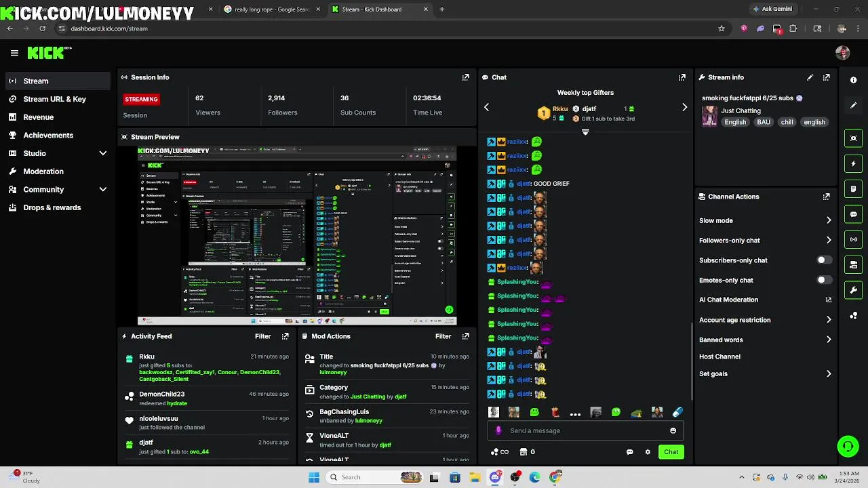
Task: Bookmark this page with star icon
Action: [x=722, y=28]
